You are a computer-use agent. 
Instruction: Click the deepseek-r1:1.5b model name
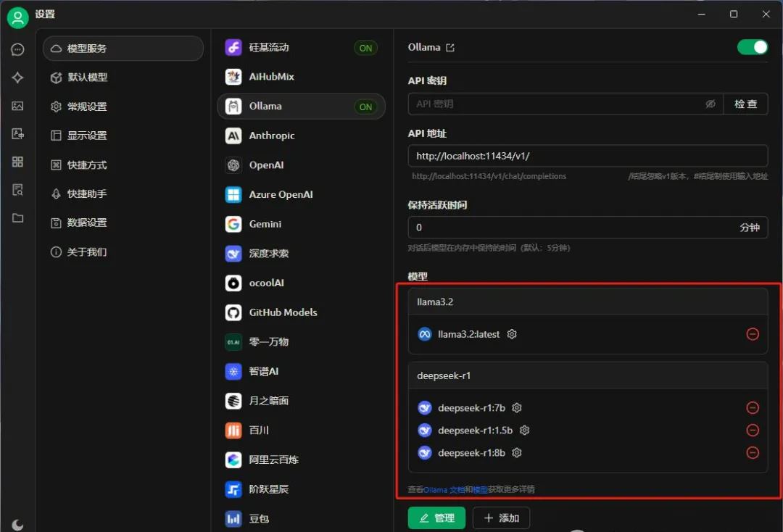(x=475, y=431)
